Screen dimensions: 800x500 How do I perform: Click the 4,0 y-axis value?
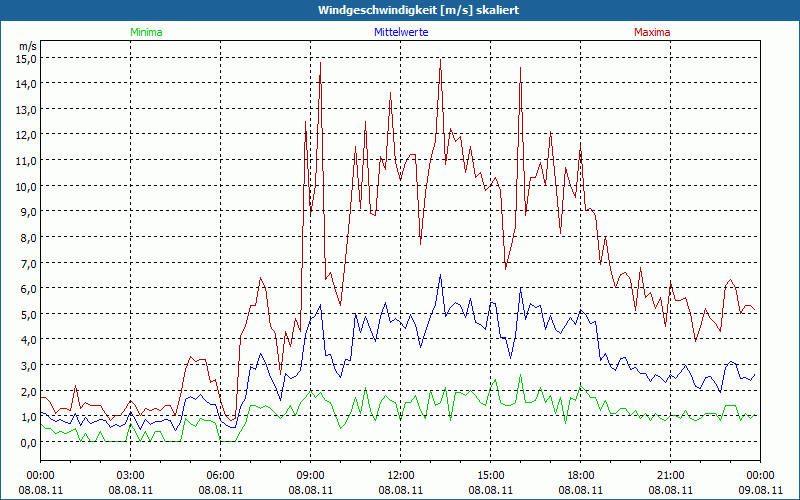pyautogui.click(x=29, y=340)
